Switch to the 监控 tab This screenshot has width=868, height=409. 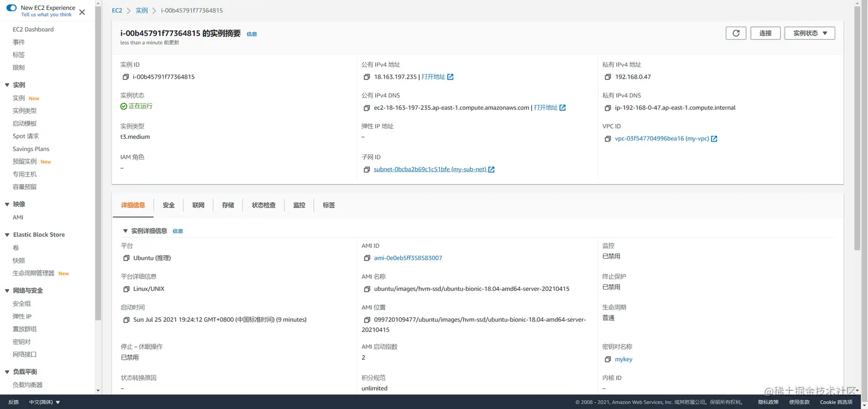click(299, 205)
